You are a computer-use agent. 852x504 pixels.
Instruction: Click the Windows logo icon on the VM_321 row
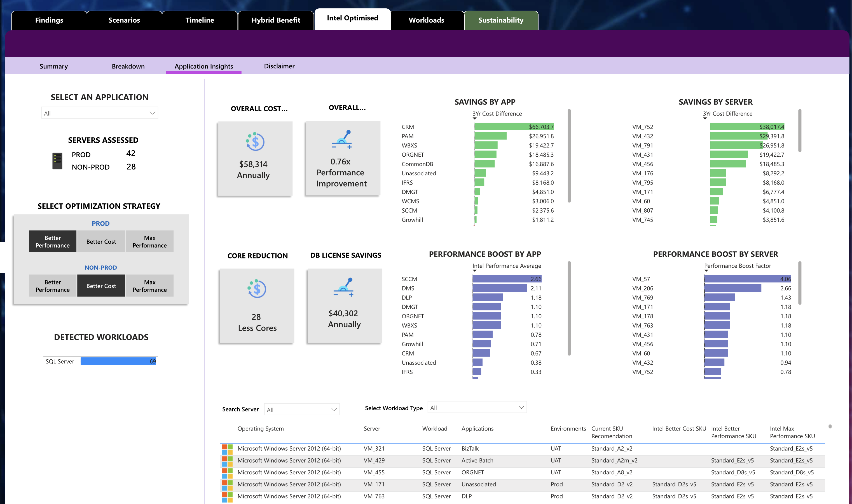click(227, 449)
